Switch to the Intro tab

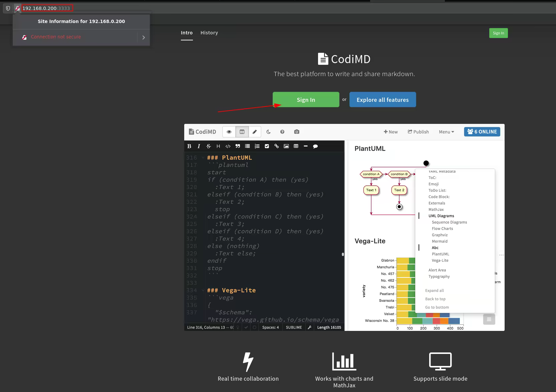[187, 33]
